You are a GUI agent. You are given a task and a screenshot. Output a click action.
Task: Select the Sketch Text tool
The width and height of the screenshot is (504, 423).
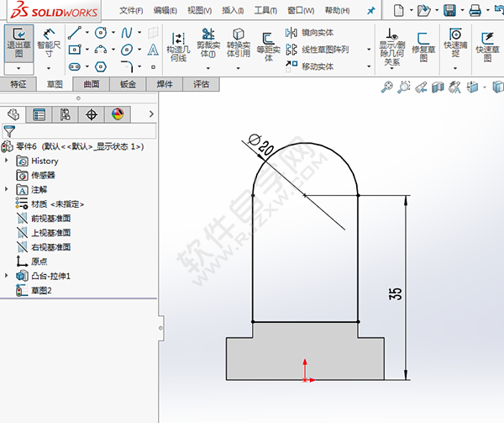153,50
